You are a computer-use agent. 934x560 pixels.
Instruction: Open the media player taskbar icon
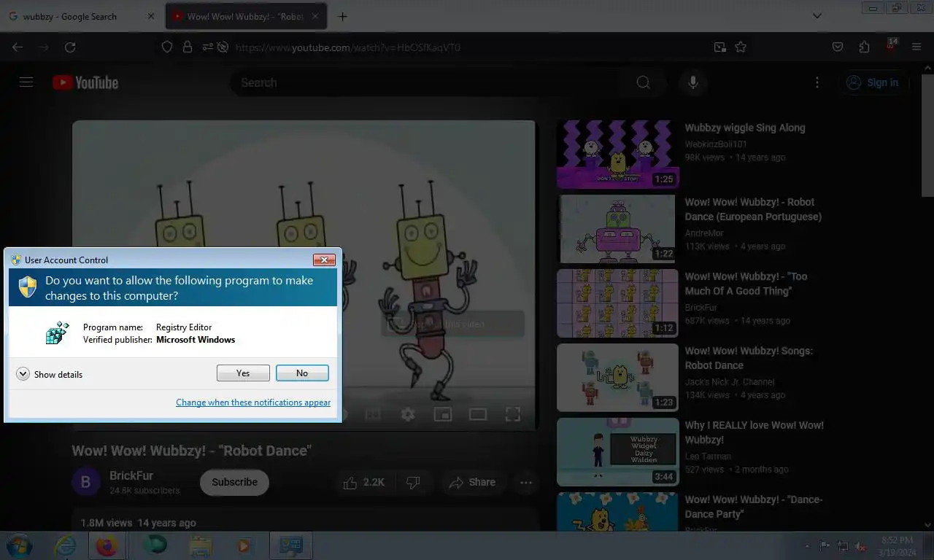[244, 545]
